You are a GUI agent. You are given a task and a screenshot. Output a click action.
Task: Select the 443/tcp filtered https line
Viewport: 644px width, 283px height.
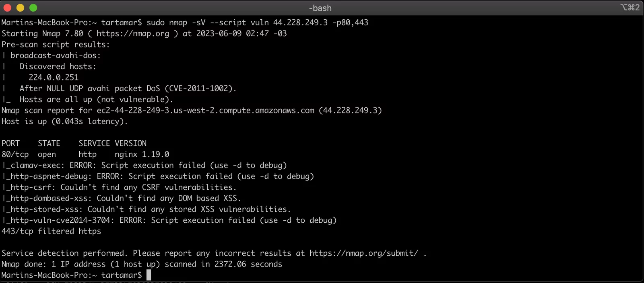coord(51,231)
